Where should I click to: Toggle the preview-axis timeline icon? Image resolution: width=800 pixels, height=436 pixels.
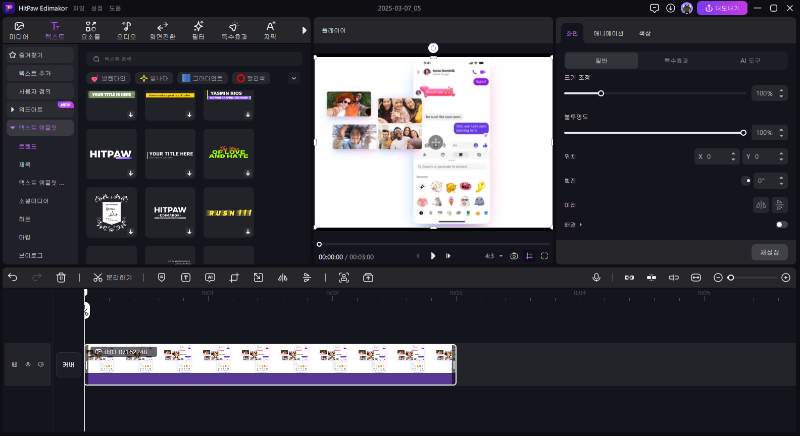[673, 277]
